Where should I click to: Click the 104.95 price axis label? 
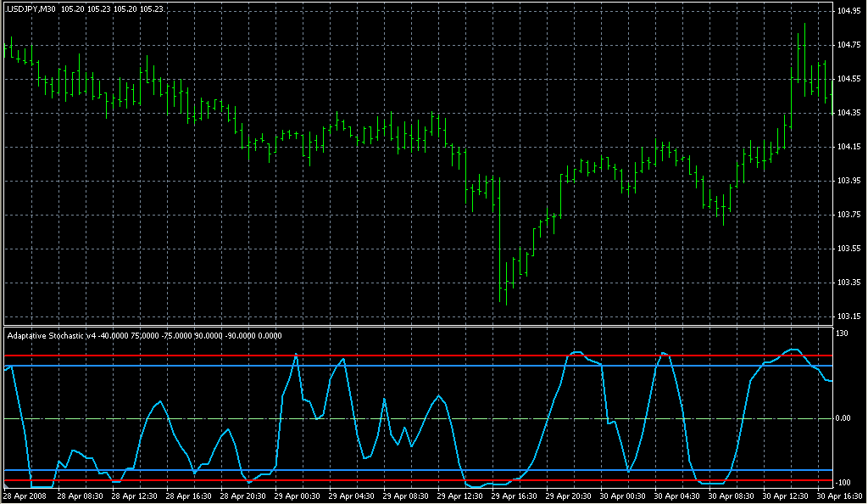pyautogui.click(x=849, y=11)
